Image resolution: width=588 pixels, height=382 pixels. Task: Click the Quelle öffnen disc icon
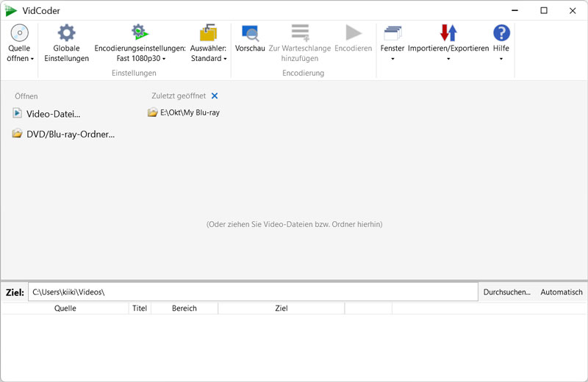click(x=20, y=33)
